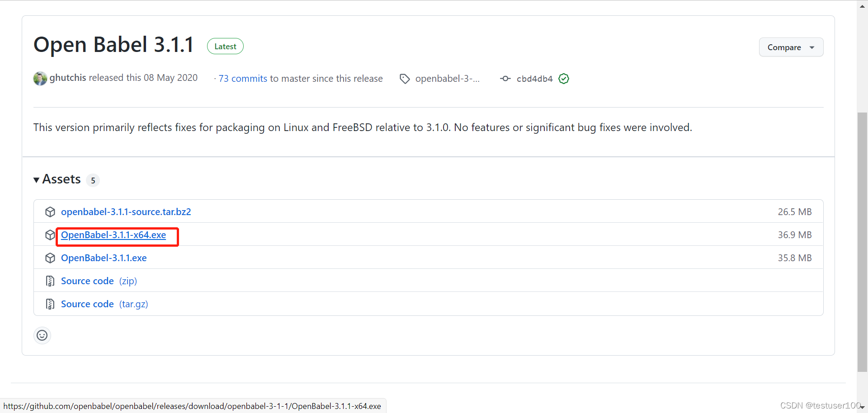Click the scrollbar down arrow
Viewport: 868px width, 413px height.
(863, 408)
